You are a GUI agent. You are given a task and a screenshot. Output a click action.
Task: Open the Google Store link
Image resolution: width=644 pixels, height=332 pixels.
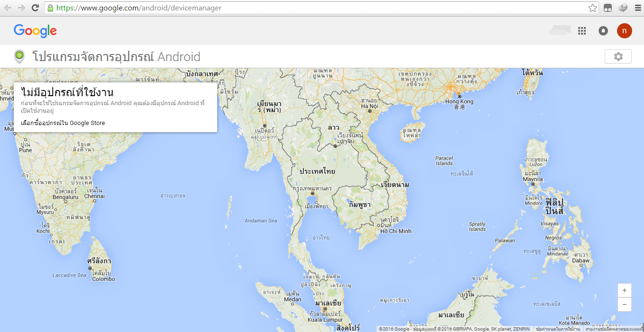[63, 123]
